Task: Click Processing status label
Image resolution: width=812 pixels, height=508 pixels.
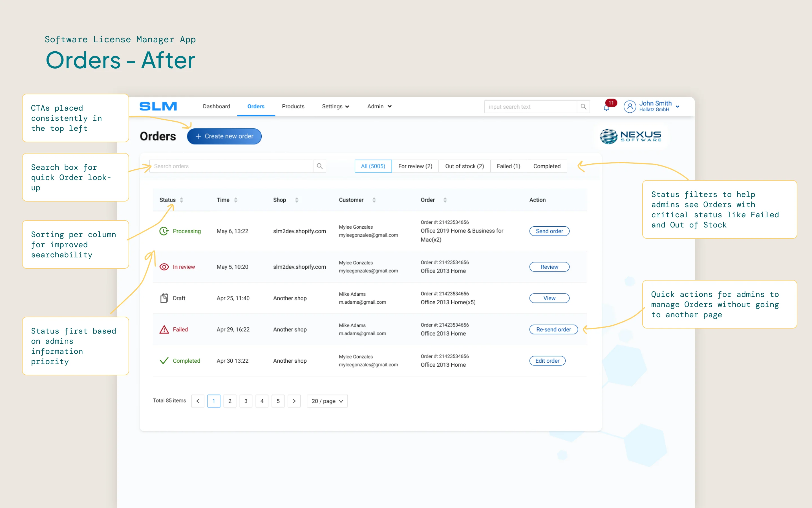Action: click(x=187, y=231)
